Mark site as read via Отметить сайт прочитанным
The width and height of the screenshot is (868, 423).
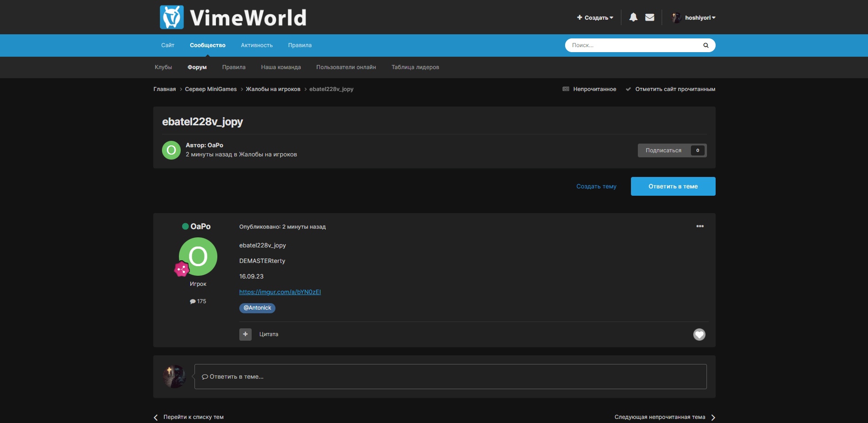674,89
